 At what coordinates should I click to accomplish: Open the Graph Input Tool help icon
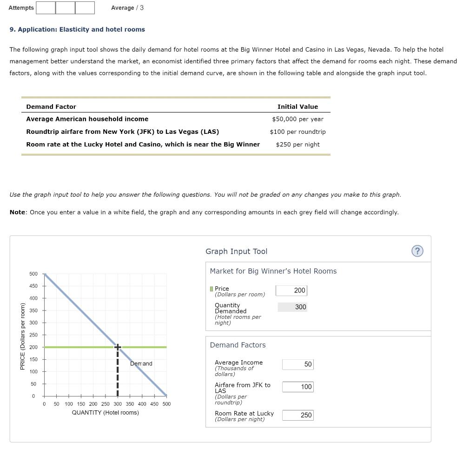(x=417, y=251)
